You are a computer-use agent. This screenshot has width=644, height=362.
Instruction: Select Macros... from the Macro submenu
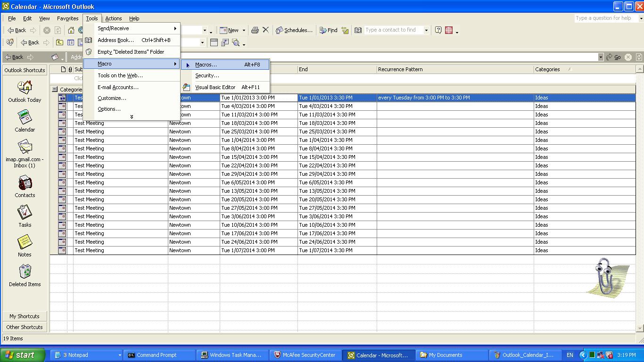206,65
